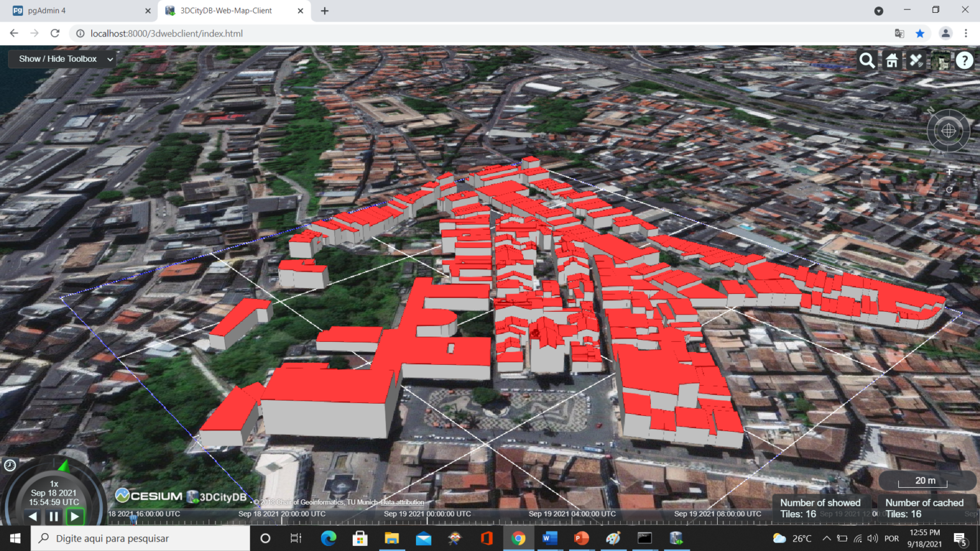Click the compass navigation ring
The height and width of the screenshot is (551, 980).
[x=949, y=130]
